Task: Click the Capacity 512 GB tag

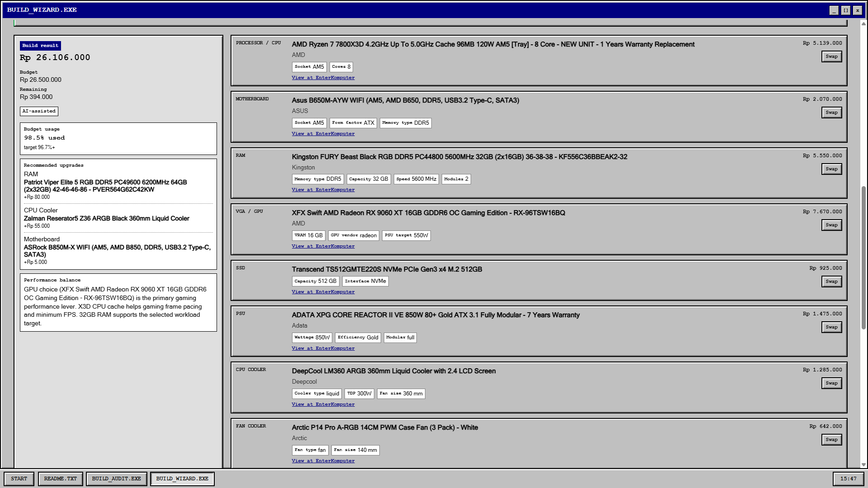Action: pos(316,281)
